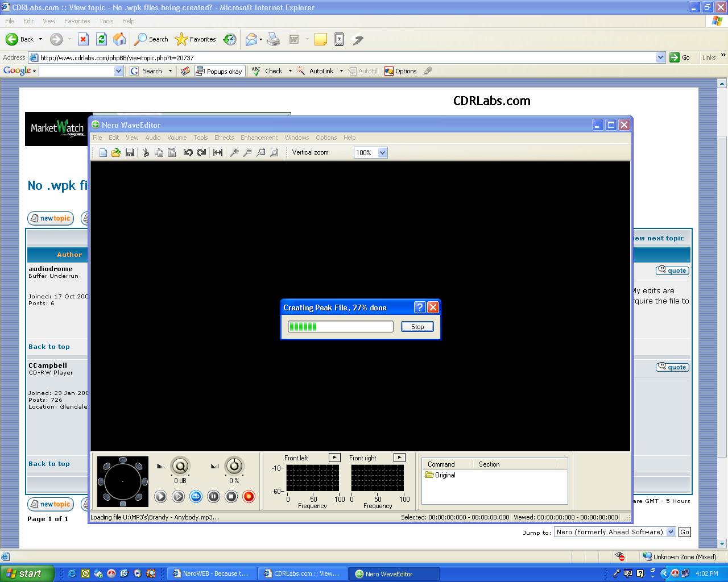
Task: Click the IE Search toolbar button
Action: (151, 39)
